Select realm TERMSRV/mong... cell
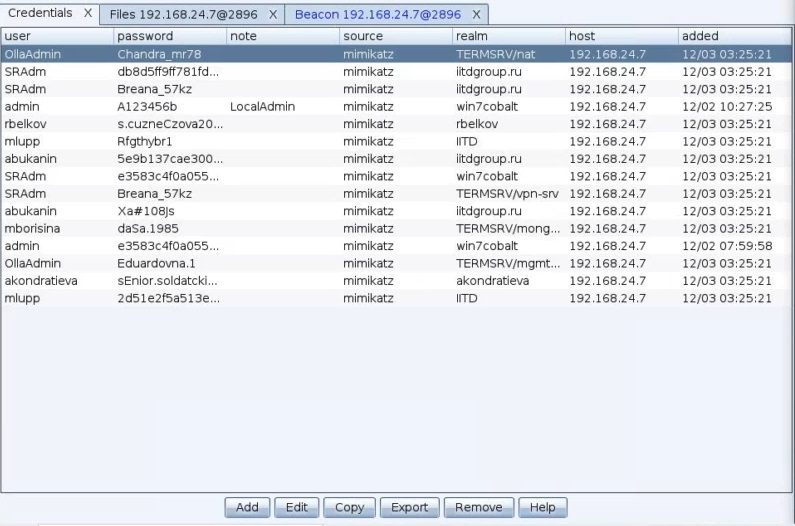Image resolution: width=795 pixels, height=526 pixels. [508, 228]
